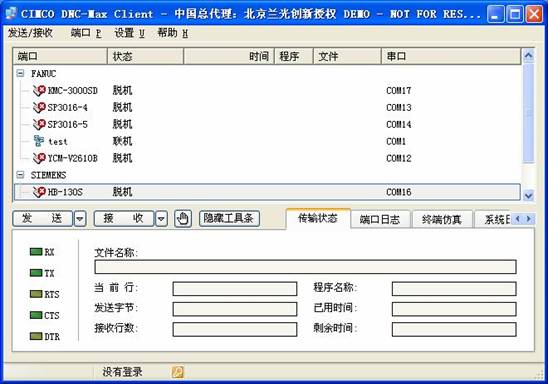Click the DTR indicator light
This screenshot has height=384, width=548.
click(36, 336)
